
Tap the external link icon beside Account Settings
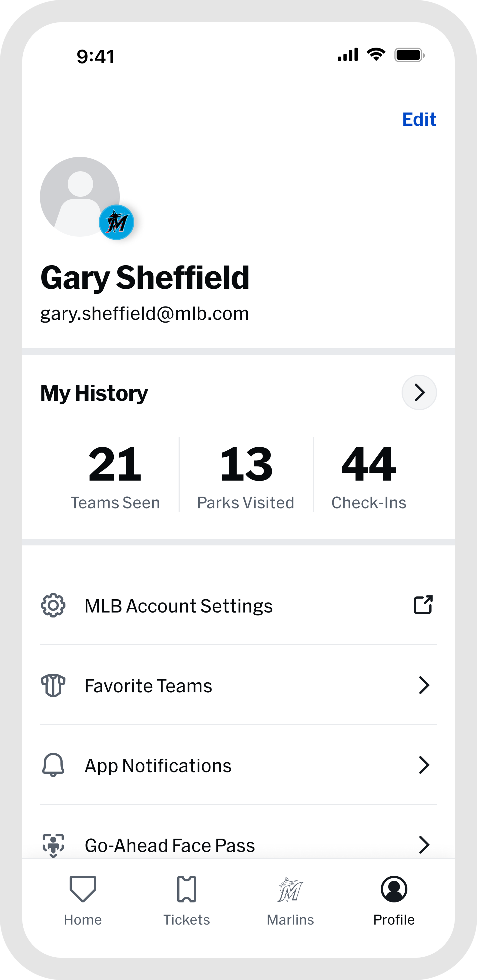point(423,605)
